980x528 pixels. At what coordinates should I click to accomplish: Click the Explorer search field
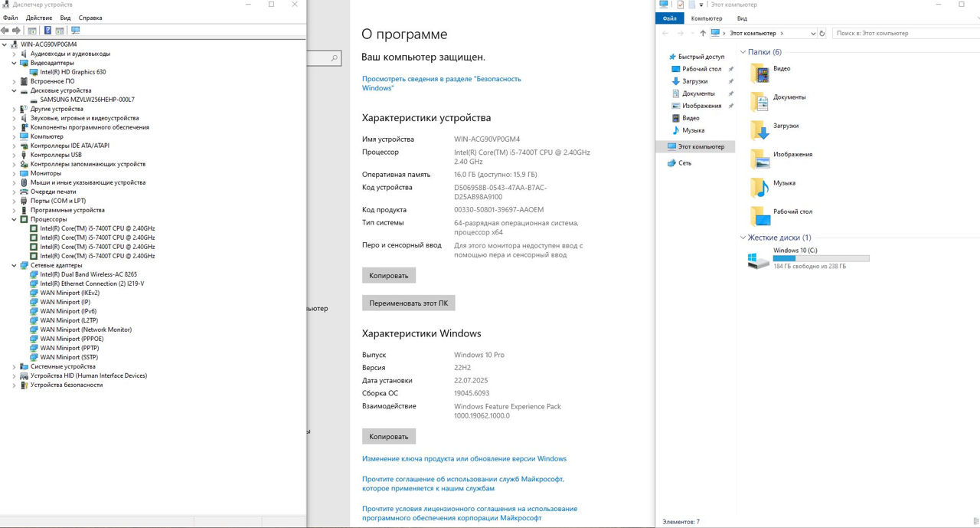[903, 34]
